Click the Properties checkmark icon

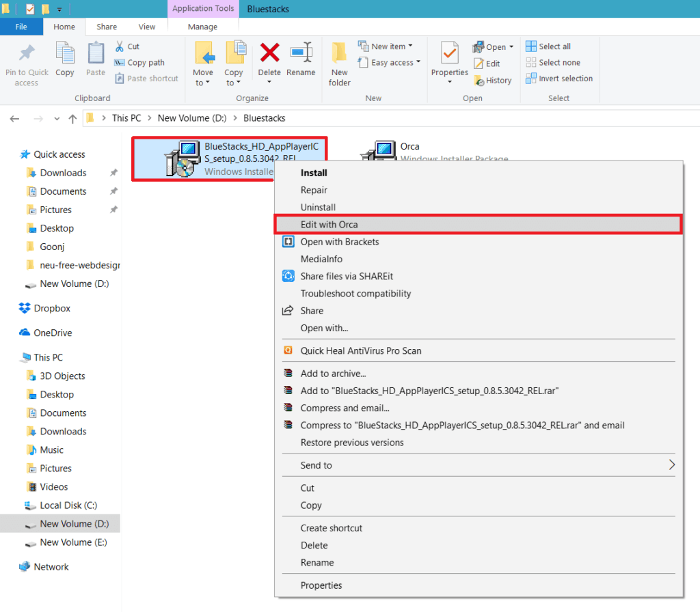(x=450, y=53)
